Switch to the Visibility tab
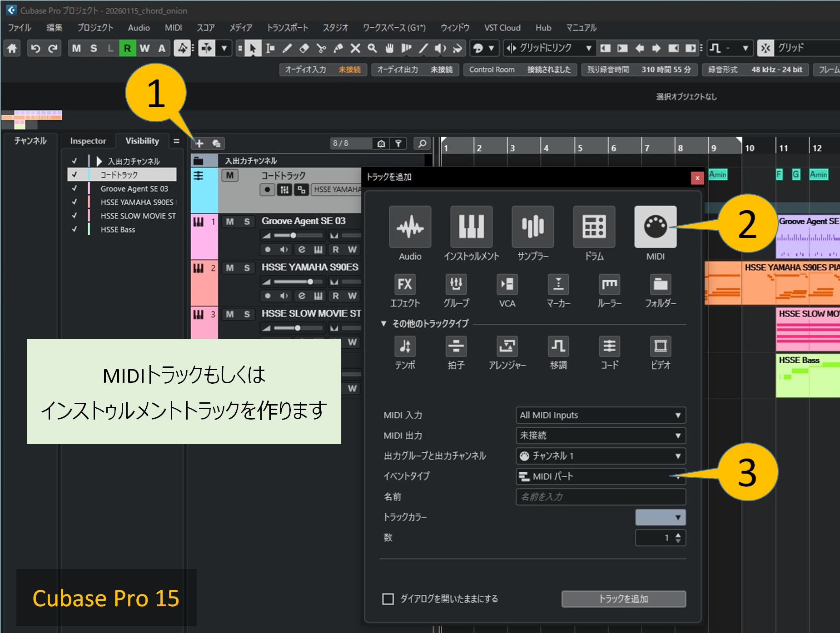 142,141
